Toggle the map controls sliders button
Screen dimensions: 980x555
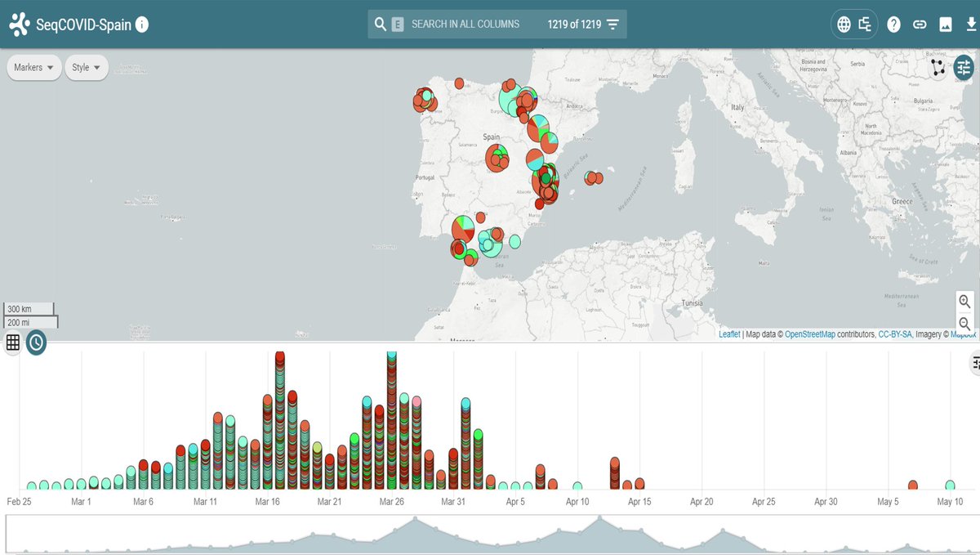click(965, 68)
